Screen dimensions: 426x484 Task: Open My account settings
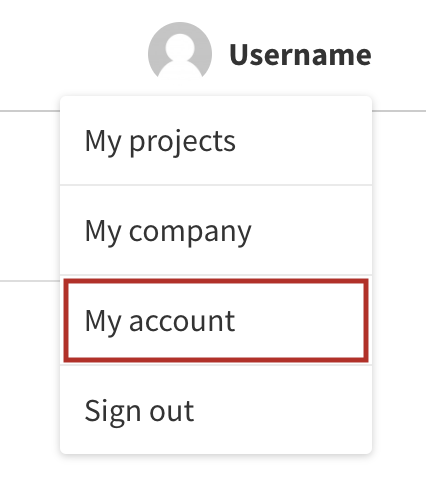[x=216, y=320]
